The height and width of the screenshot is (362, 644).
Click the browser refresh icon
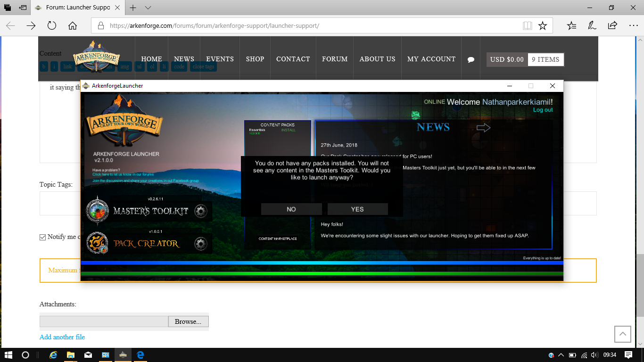[52, 25]
